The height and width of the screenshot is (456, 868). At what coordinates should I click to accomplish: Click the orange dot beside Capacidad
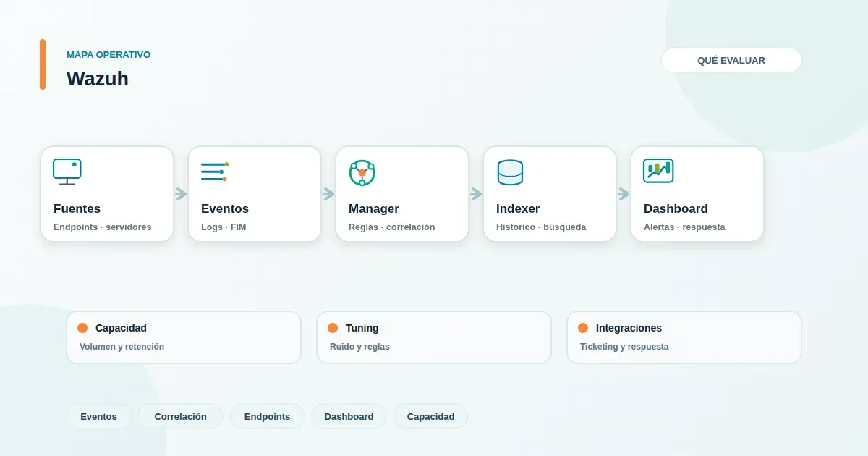click(82, 328)
